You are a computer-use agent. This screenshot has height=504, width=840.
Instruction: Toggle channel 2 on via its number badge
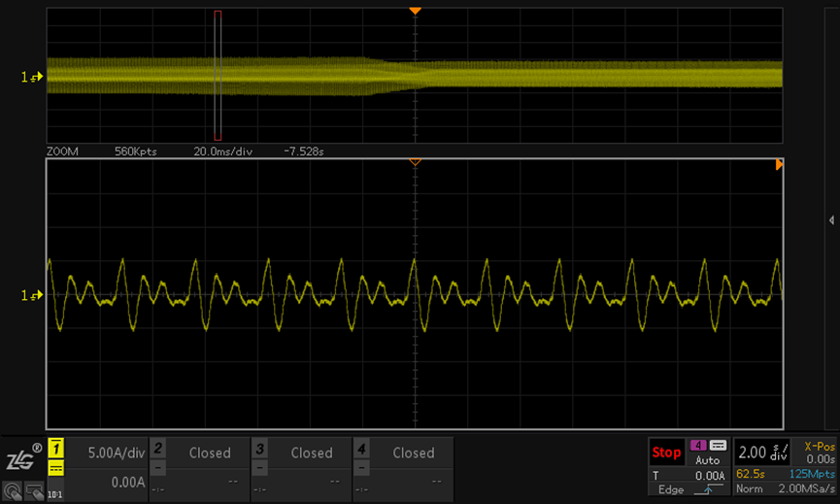click(x=158, y=448)
